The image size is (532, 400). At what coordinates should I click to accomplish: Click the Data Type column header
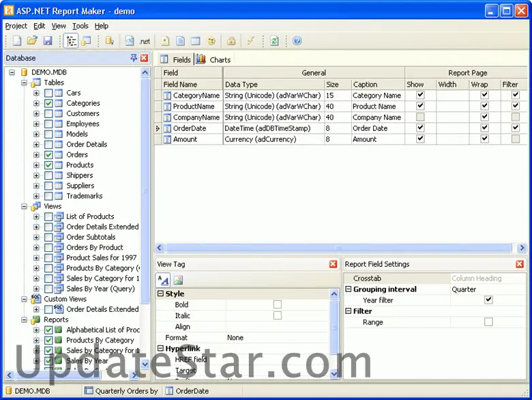(274, 84)
